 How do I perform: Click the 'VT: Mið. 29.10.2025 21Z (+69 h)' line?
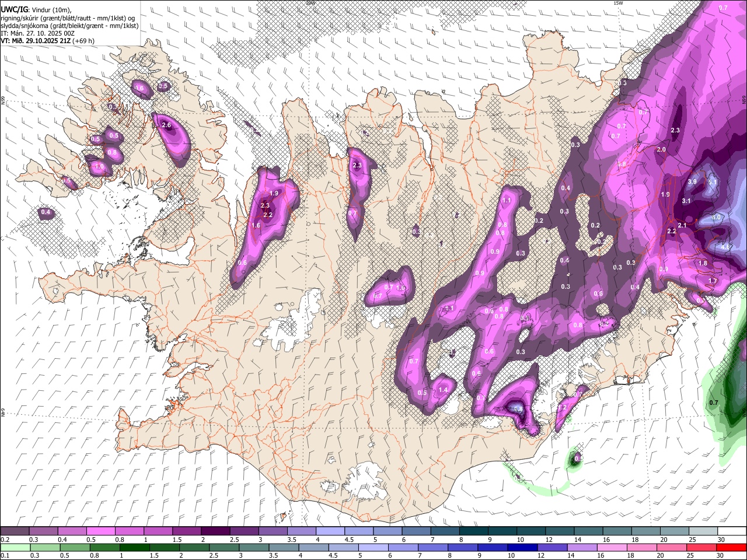[x=48, y=41]
